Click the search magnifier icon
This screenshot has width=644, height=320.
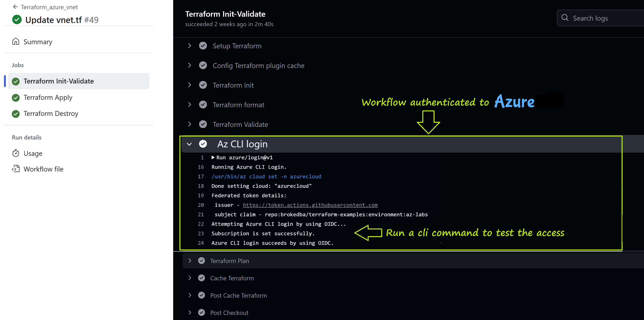[x=565, y=18]
